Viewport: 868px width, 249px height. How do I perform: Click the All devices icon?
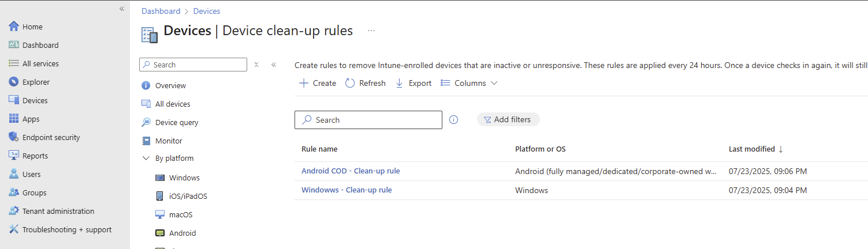click(x=146, y=104)
